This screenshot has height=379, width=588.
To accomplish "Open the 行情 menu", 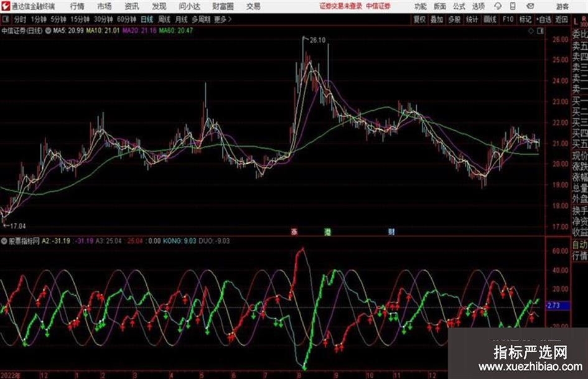I will 77,6.
